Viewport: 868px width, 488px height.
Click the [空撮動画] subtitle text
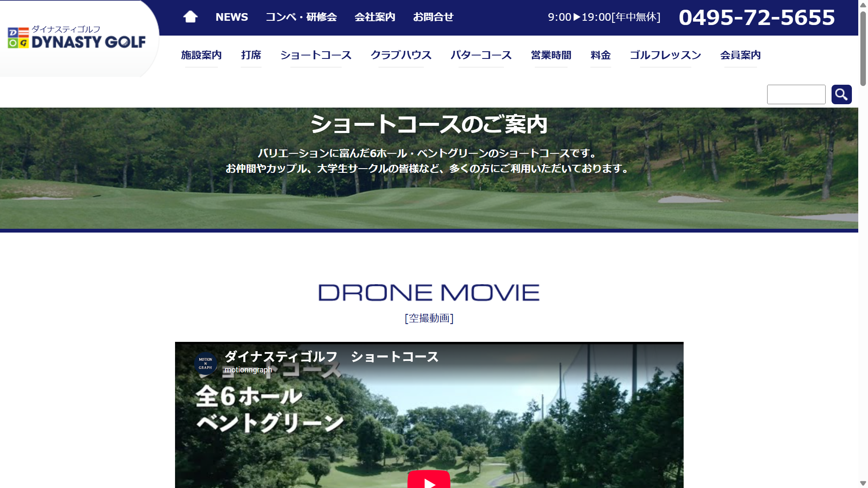[429, 318]
